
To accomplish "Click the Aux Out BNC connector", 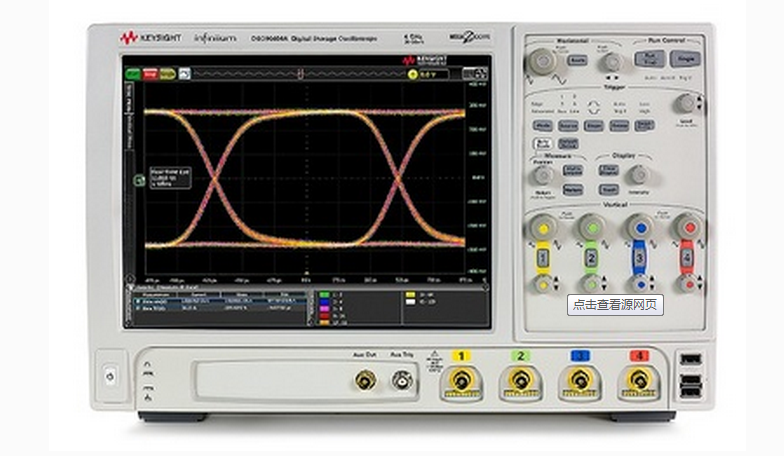I will click(366, 380).
